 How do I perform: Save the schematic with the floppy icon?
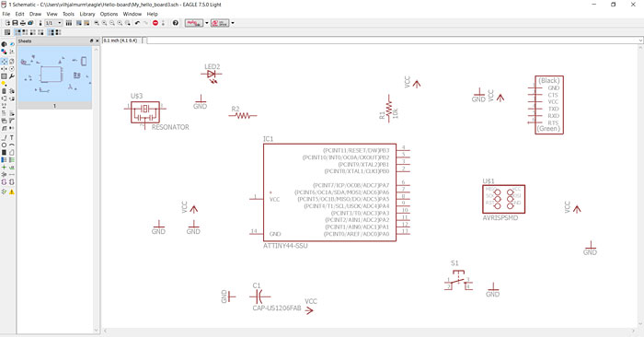(x=15, y=23)
